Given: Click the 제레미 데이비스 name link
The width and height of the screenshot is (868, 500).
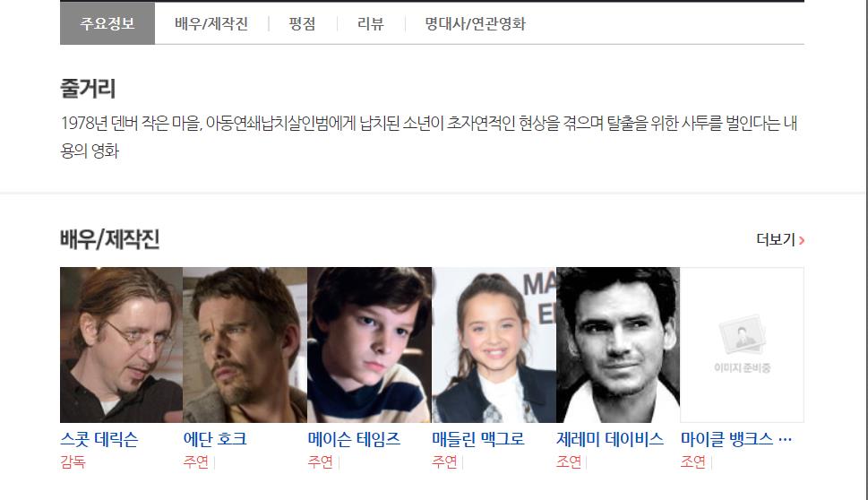Looking at the screenshot, I should 609,439.
